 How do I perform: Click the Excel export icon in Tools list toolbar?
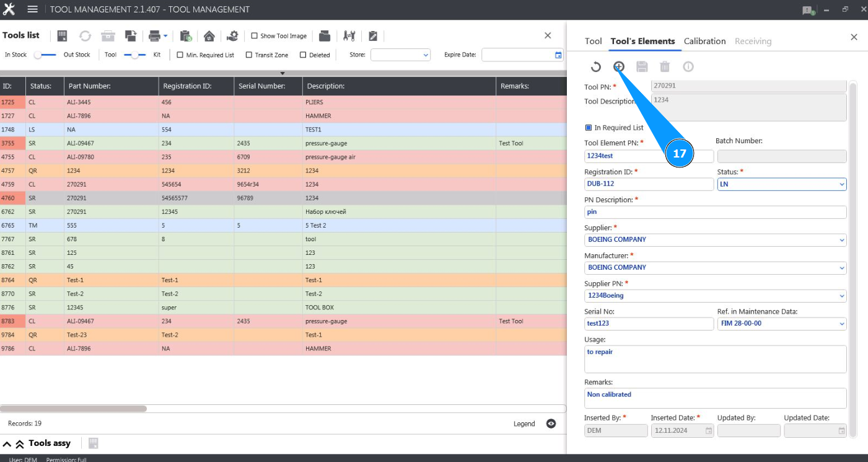(x=62, y=36)
